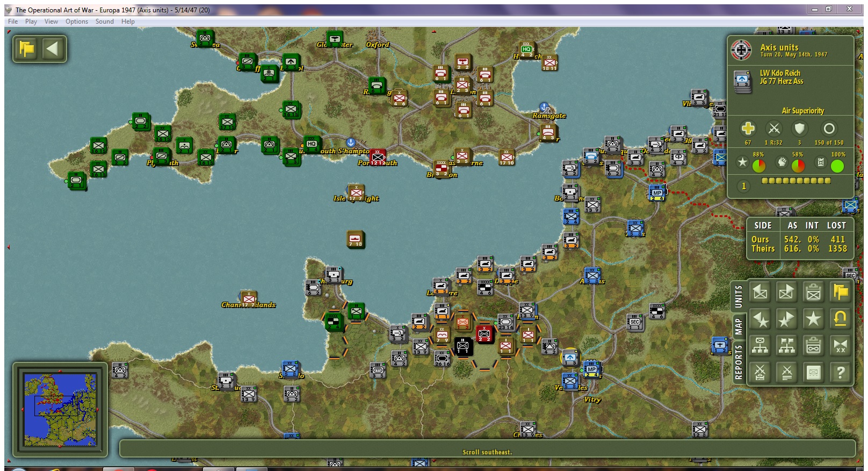Open unit hierarchy chart icon
The width and height of the screenshot is (868, 471).
pos(760,345)
